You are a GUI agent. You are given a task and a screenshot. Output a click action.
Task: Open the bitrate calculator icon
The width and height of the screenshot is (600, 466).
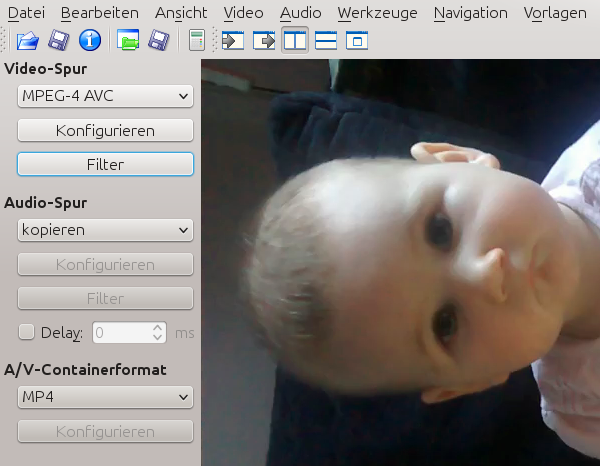coord(197,40)
